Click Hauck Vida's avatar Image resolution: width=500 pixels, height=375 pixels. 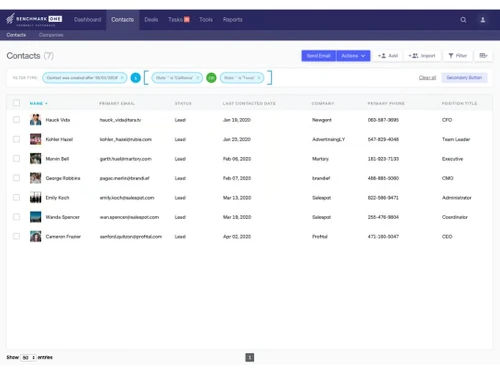coord(36,120)
